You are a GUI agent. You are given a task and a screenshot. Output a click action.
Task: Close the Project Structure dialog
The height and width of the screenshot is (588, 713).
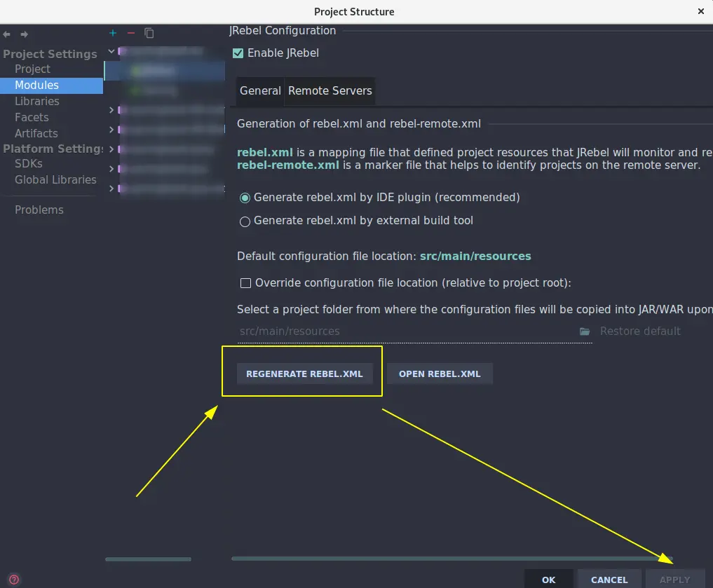(x=700, y=11)
